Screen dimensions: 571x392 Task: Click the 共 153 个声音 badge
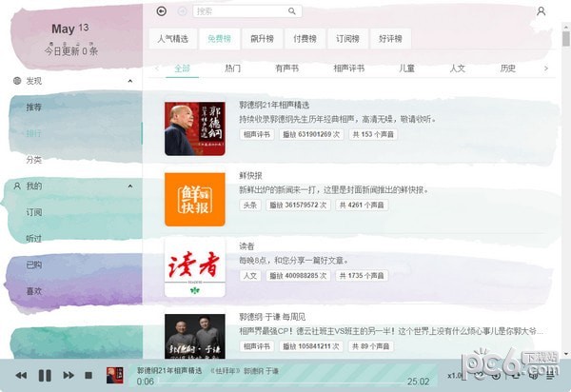(373, 135)
